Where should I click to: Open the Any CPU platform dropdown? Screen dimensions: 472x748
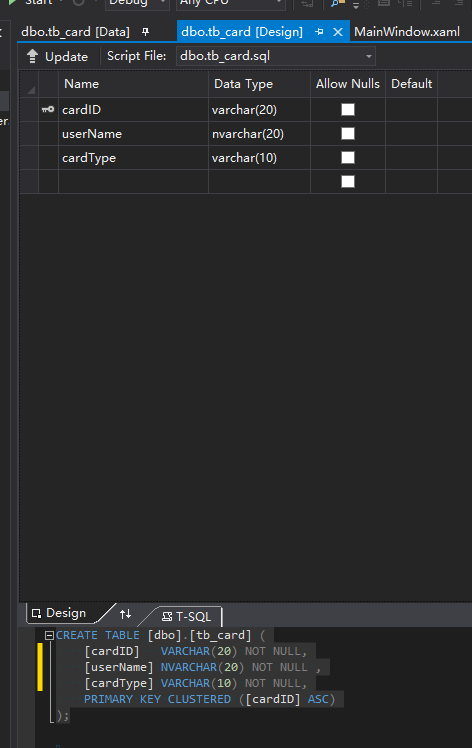pos(231,2)
